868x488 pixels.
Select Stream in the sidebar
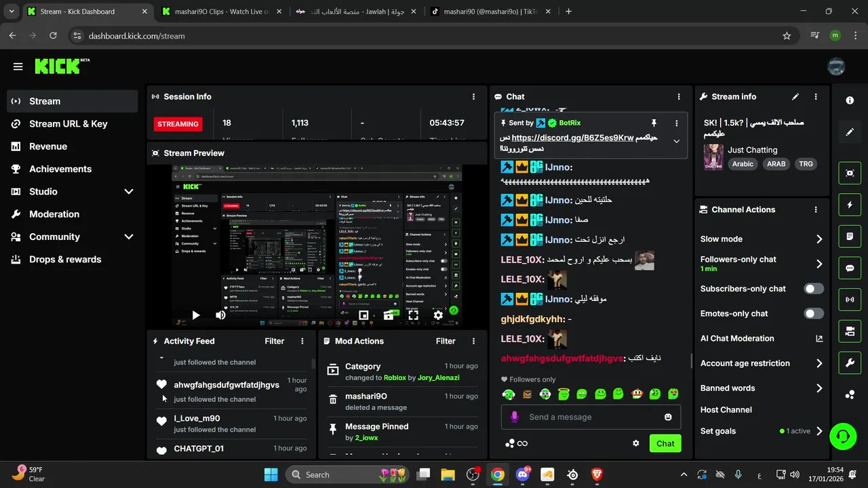click(72, 101)
